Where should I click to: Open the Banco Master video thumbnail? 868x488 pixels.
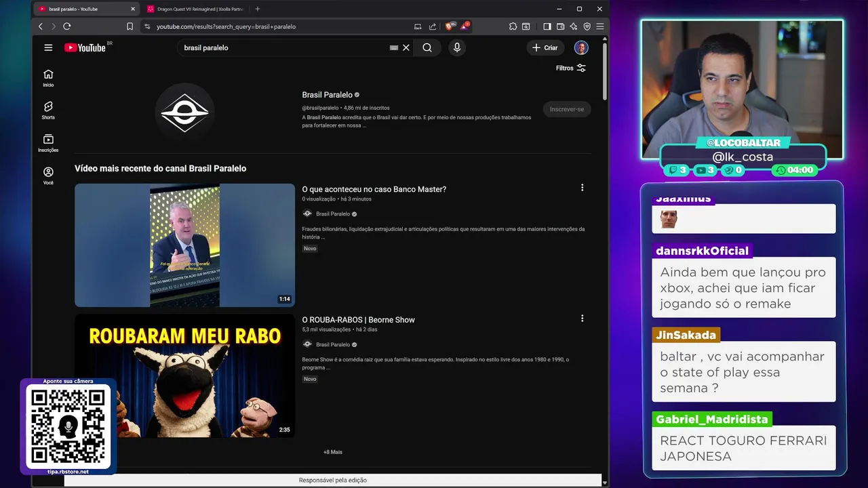point(184,245)
